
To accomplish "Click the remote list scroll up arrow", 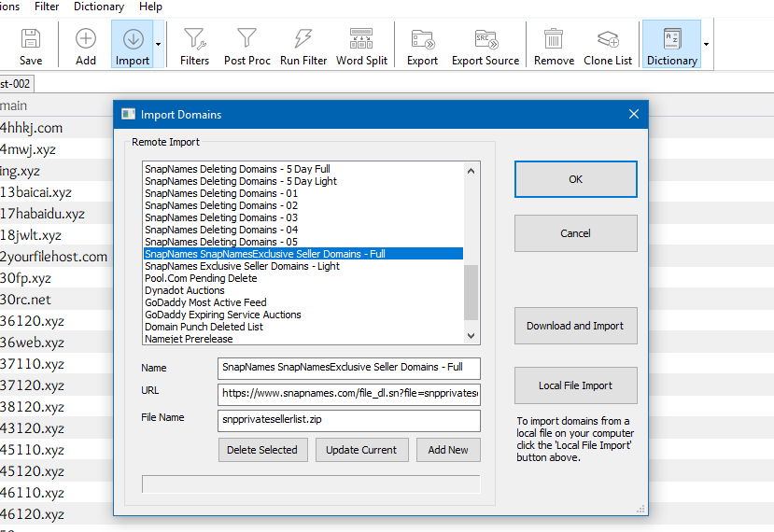I will point(471,171).
